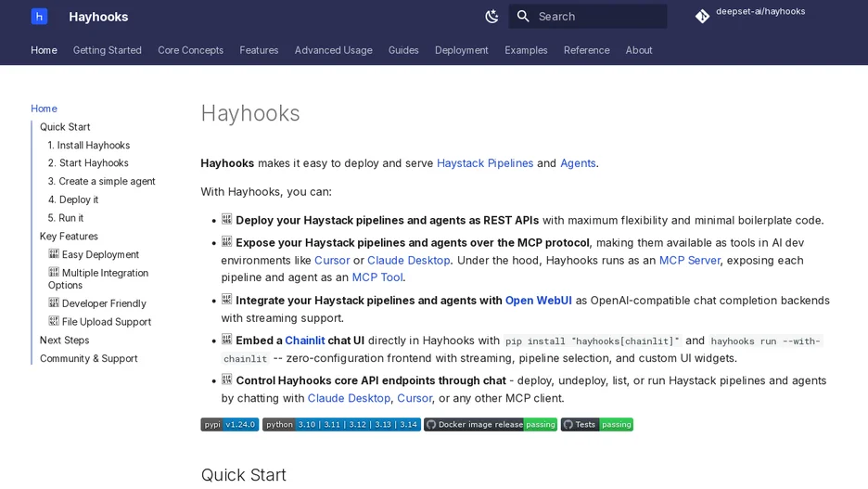
Task: Open Developer Friendly sidebar entry
Action: pos(96,303)
